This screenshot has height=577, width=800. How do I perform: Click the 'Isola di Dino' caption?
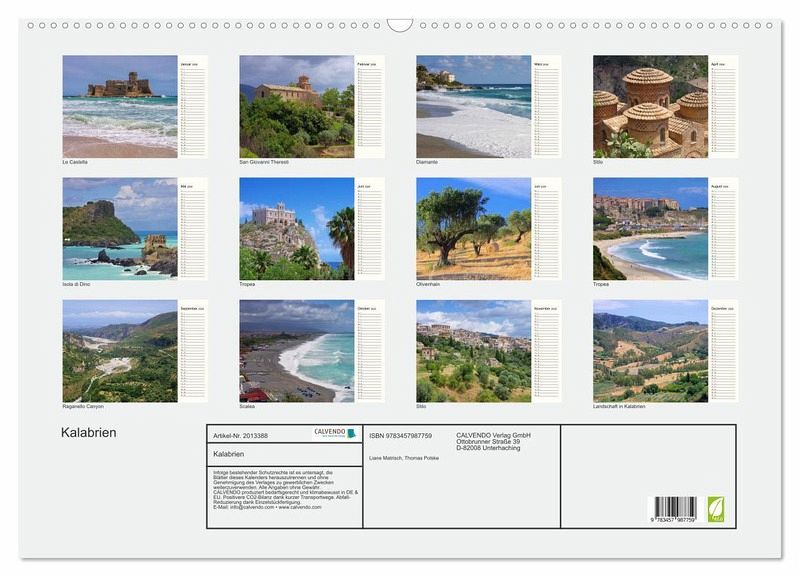coord(76,284)
